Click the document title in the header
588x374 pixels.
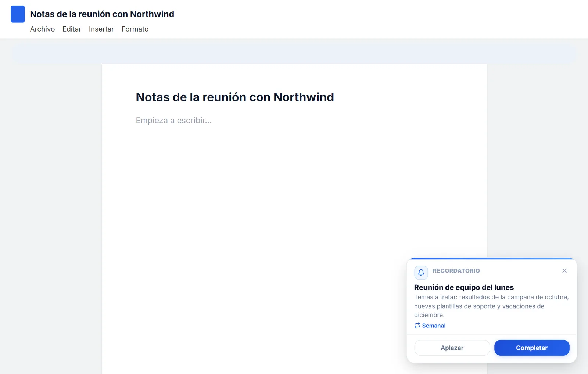[x=102, y=14]
